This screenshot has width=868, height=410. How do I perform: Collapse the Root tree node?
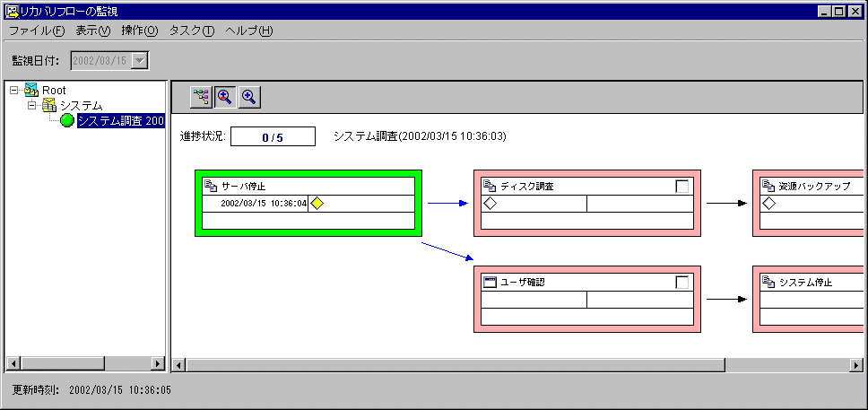tap(14, 90)
